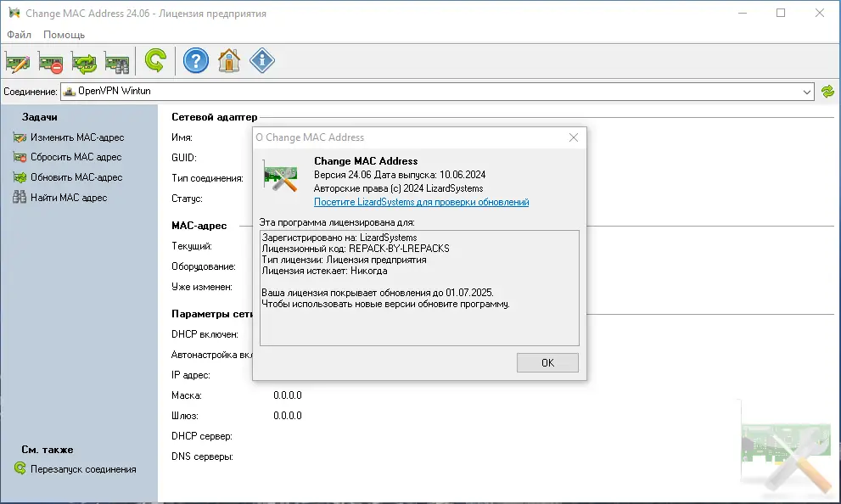Screen dimensions: 841x504
Task: Click the Статус: label
Action: pos(187,199)
